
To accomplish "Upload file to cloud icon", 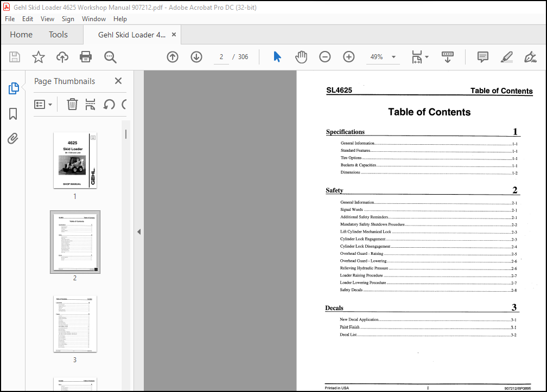I will 62,57.
